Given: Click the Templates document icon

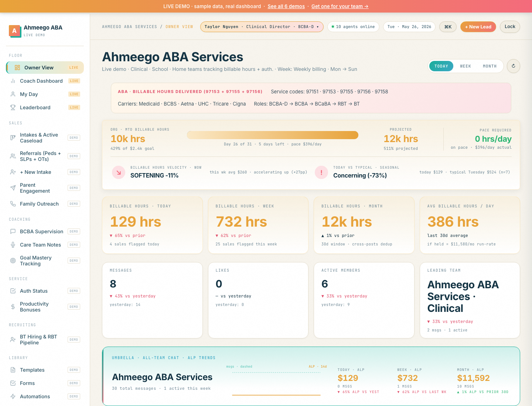Looking at the screenshot, I should [x=13, y=370].
